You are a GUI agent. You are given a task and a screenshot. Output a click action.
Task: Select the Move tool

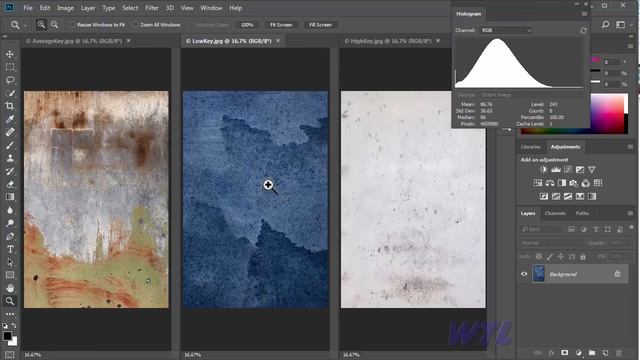[10, 54]
